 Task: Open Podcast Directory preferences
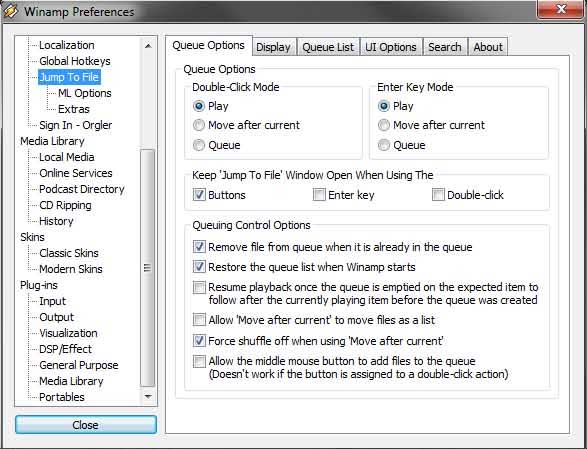tap(82, 189)
